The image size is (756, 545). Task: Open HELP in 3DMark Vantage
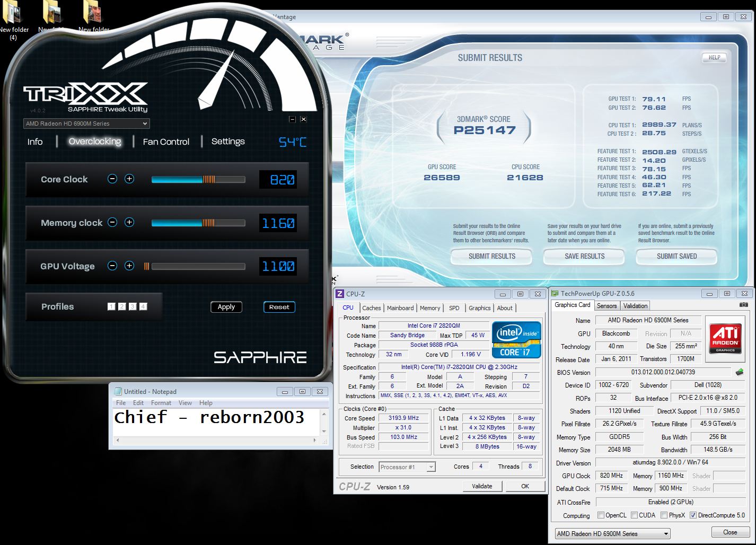(714, 58)
